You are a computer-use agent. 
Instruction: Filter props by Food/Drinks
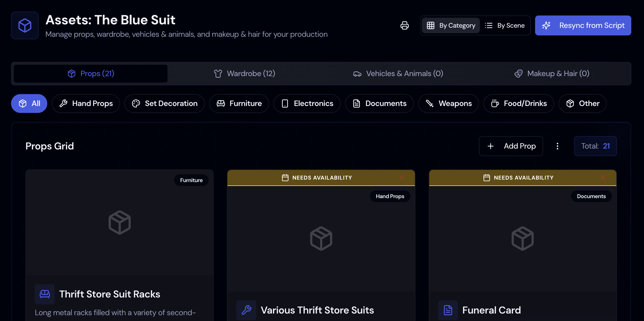tap(519, 103)
